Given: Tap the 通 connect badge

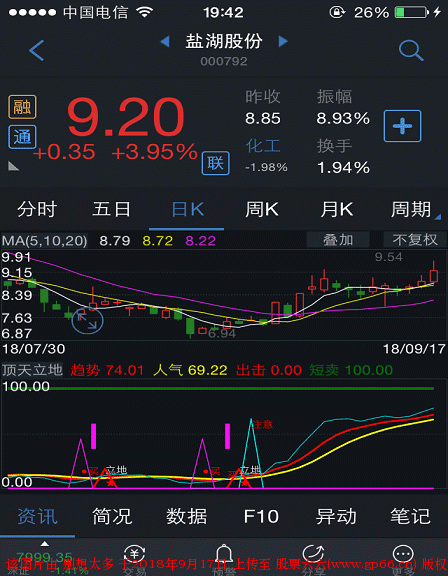Looking at the screenshot, I should 22,137.
